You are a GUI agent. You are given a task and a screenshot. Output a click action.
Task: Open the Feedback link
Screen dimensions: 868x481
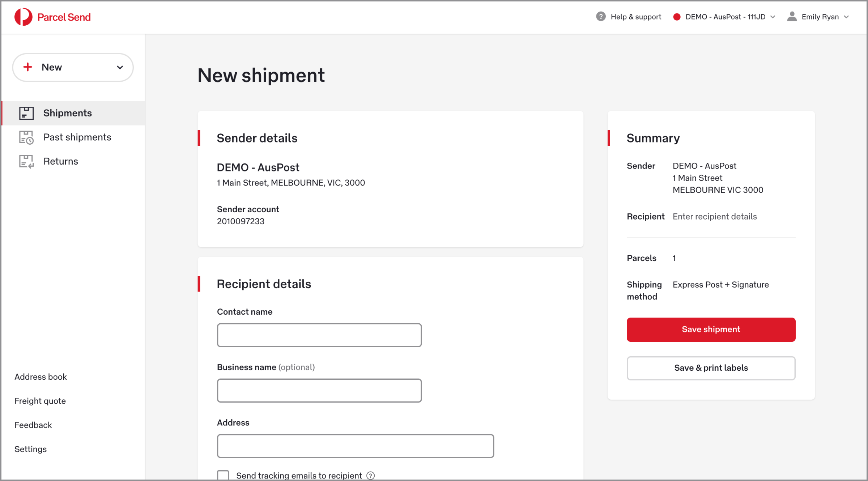(x=33, y=425)
